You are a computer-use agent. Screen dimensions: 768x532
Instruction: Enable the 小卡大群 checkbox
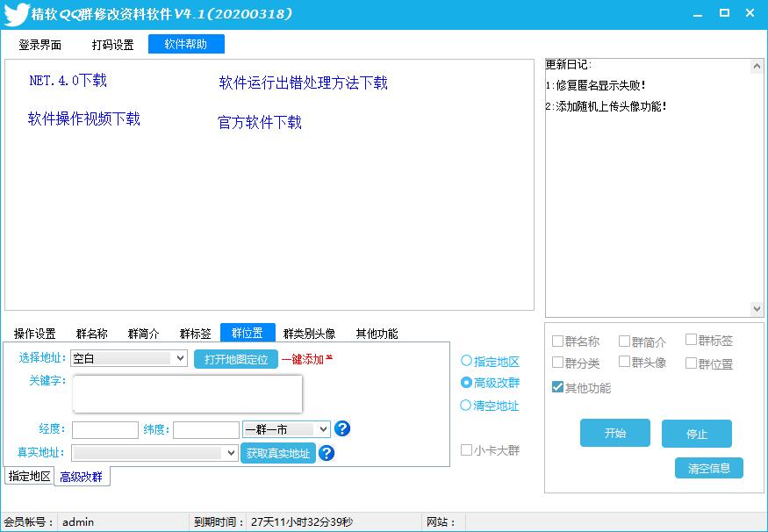(491, 450)
